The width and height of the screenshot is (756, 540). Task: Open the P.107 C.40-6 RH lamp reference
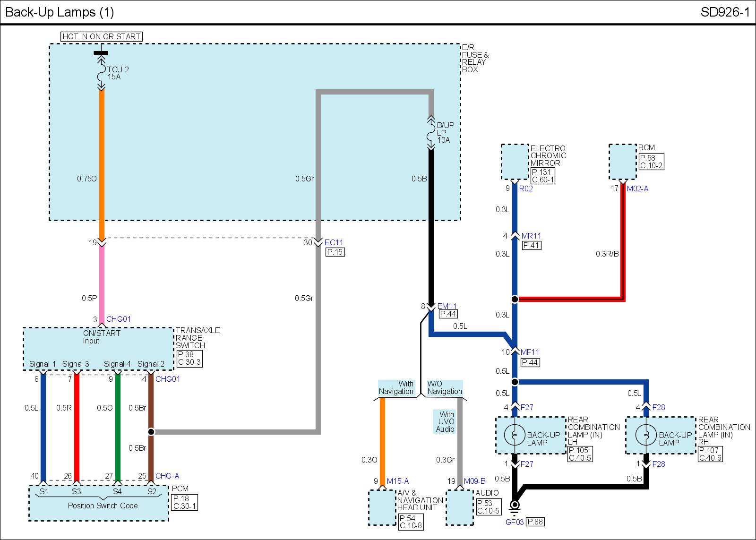click(x=711, y=454)
